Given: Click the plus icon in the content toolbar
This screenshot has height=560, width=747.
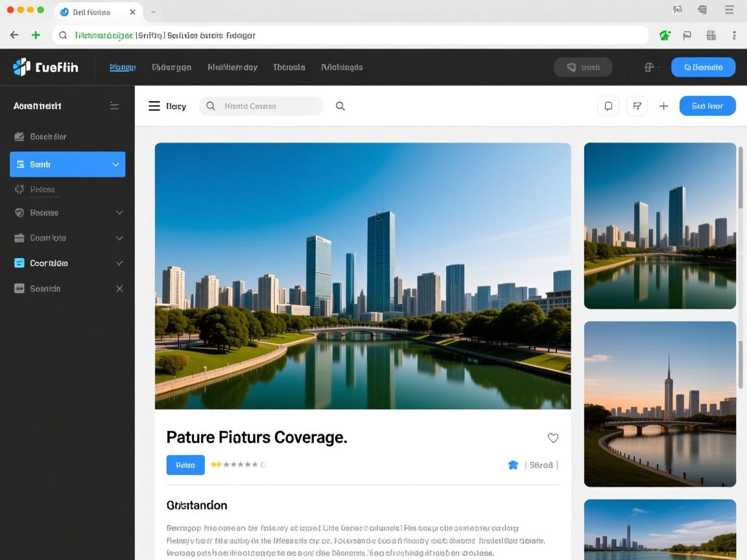Looking at the screenshot, I should coord(663,106).
